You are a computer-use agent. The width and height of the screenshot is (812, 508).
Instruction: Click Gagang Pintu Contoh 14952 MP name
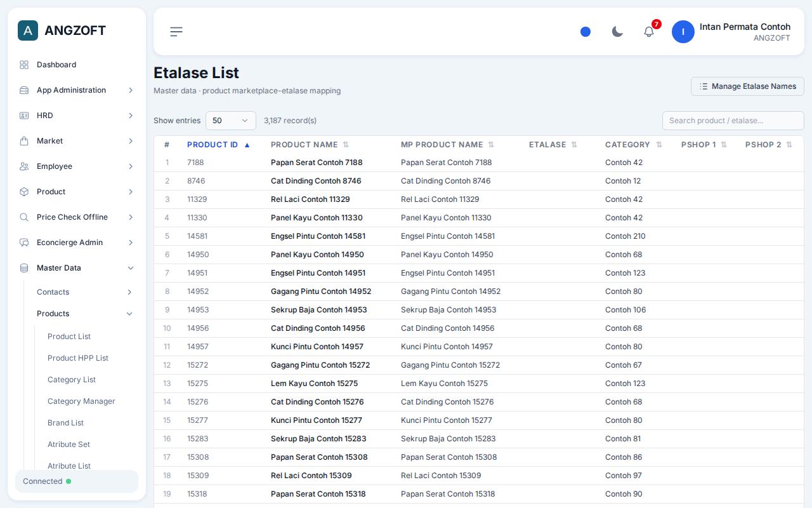[x=450, y=291]
